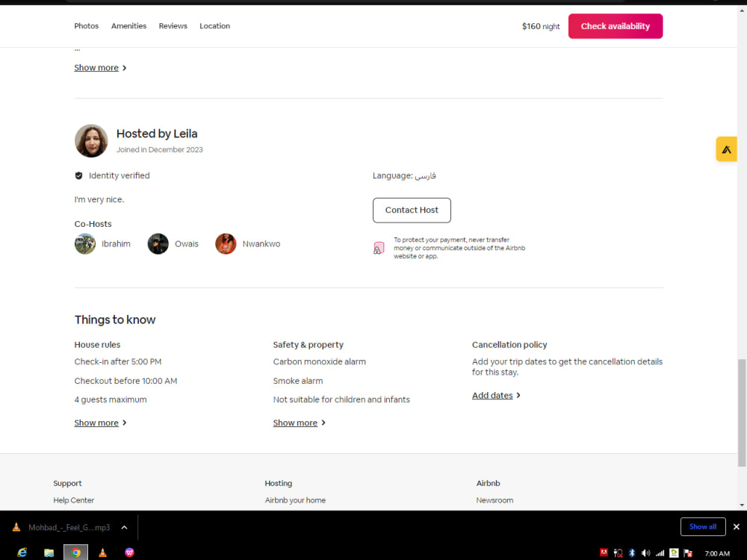Jump to the Amenities tab

tap(128, 25)
